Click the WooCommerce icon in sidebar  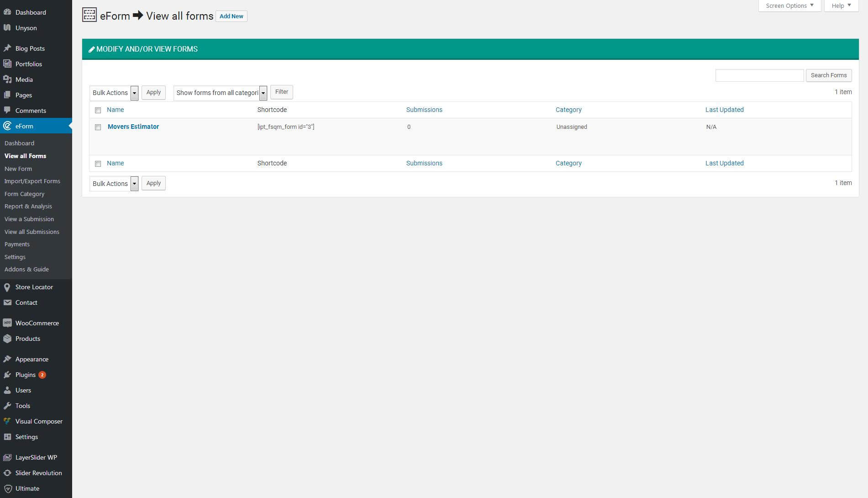pos(7,323)
